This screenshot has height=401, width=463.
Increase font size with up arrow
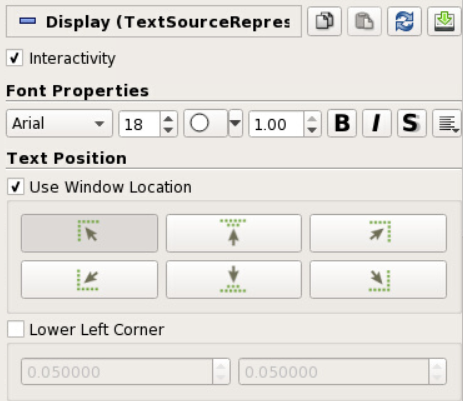[x=169, y=118]
